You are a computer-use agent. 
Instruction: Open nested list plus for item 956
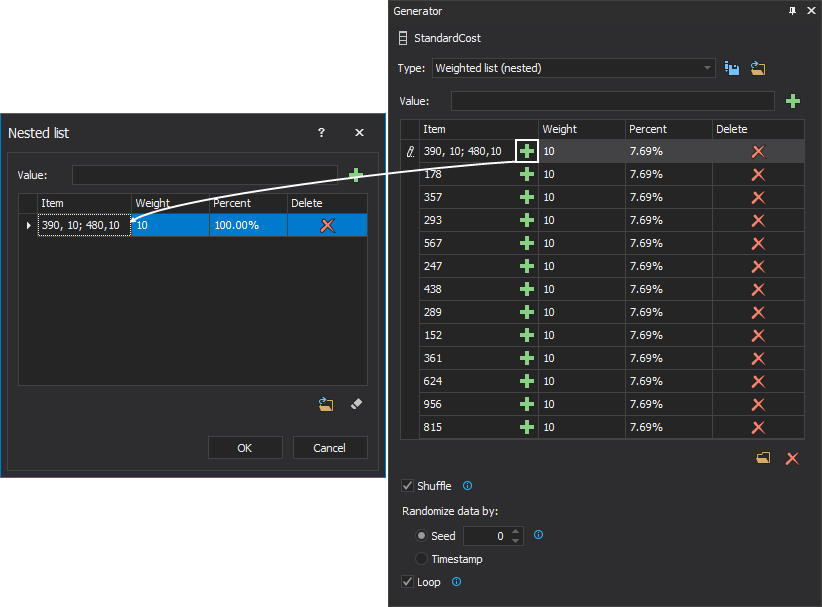[526, 404]
